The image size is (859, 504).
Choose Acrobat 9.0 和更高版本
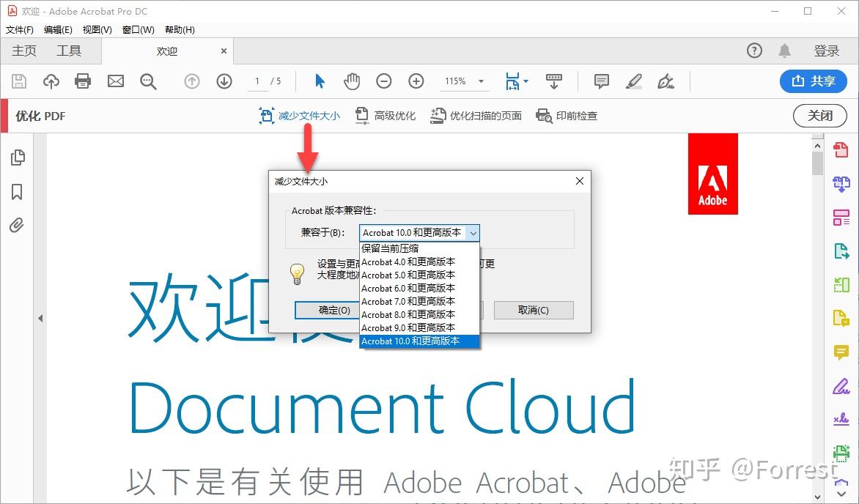click(420, 327)
